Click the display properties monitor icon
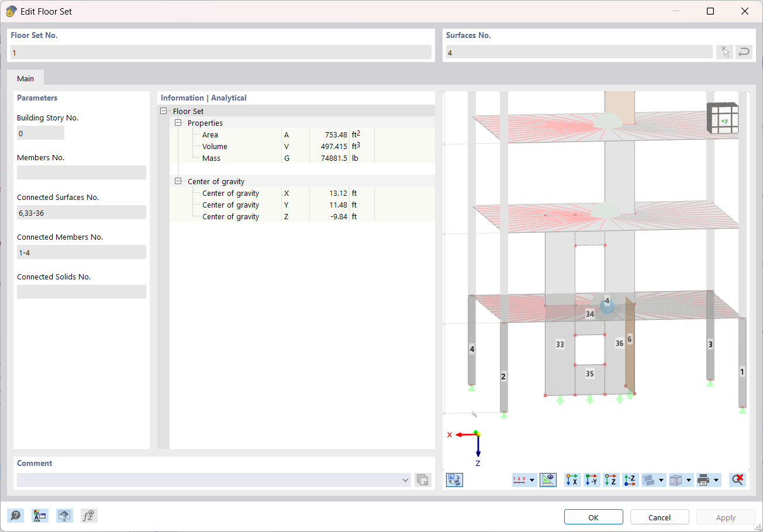The image size is (763, 532). pos(64,516)
